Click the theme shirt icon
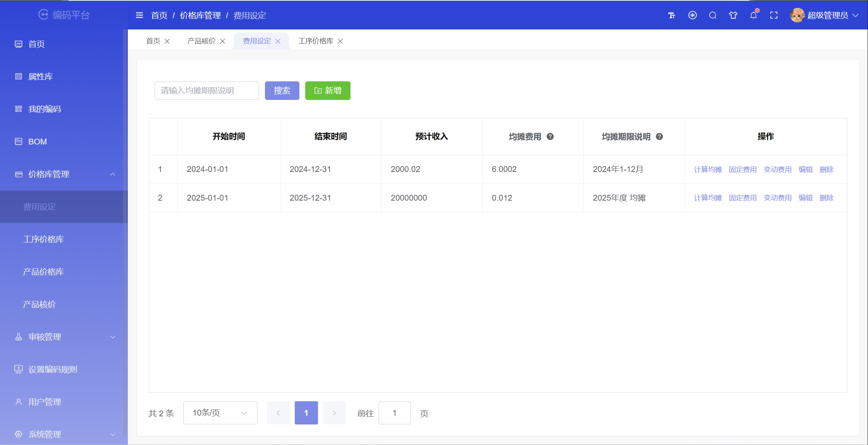The width and height of the screenshot is (868, 445). (x=733, y=15)
